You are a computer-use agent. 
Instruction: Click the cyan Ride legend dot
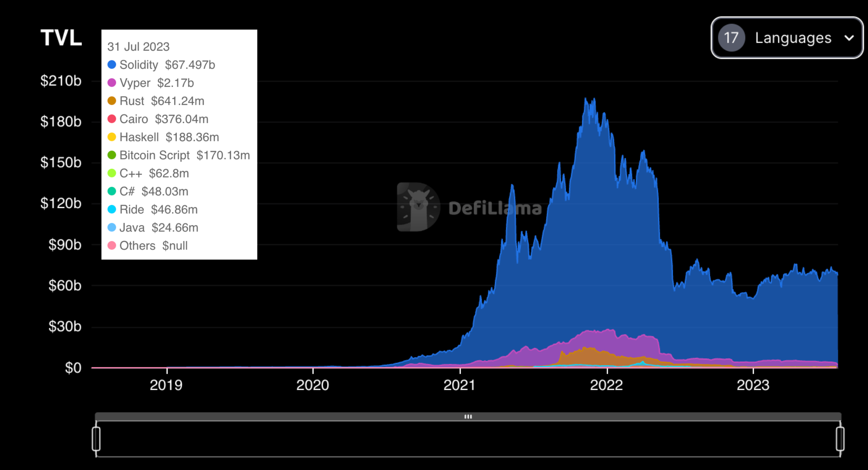coord(112,209)
